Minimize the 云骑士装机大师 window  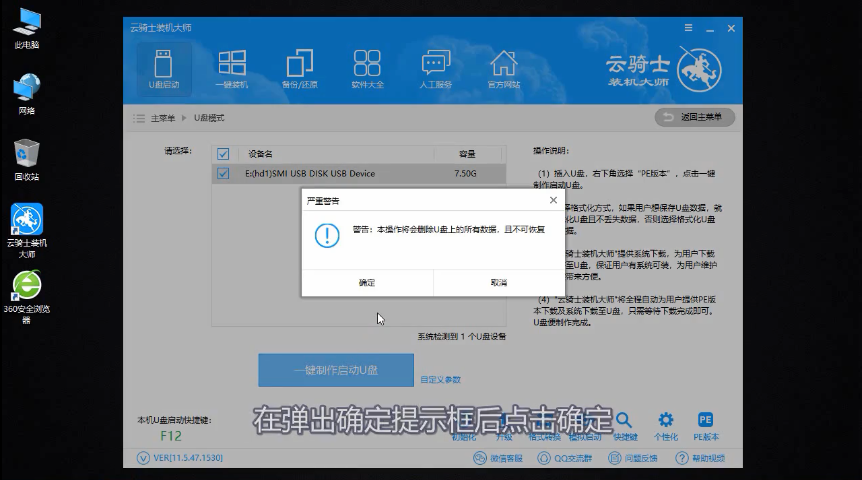[x=710, y=28]
